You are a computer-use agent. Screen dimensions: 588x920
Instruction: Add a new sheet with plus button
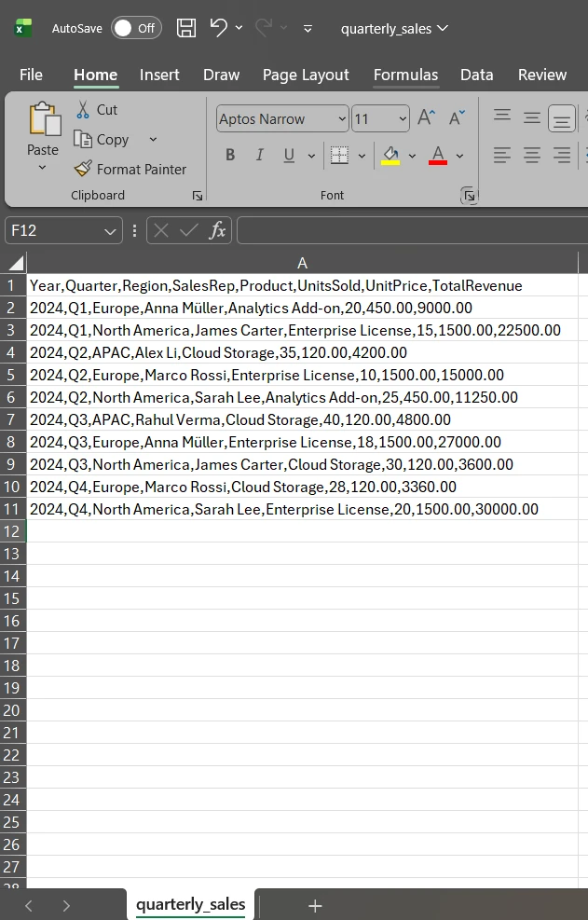click(315, 905)
